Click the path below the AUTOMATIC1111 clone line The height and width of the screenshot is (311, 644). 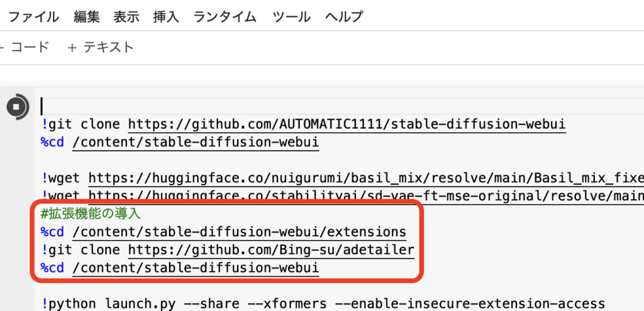click(196, 142)
